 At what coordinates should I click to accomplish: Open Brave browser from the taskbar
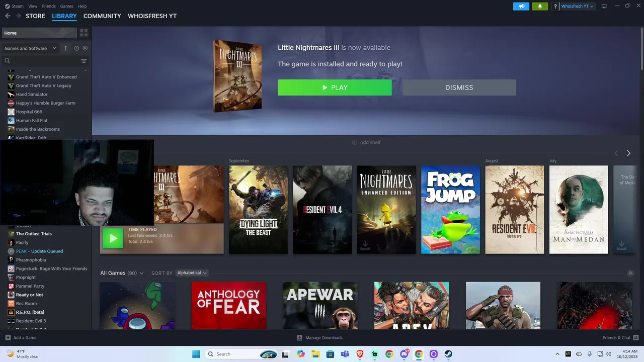coord(360,354)
